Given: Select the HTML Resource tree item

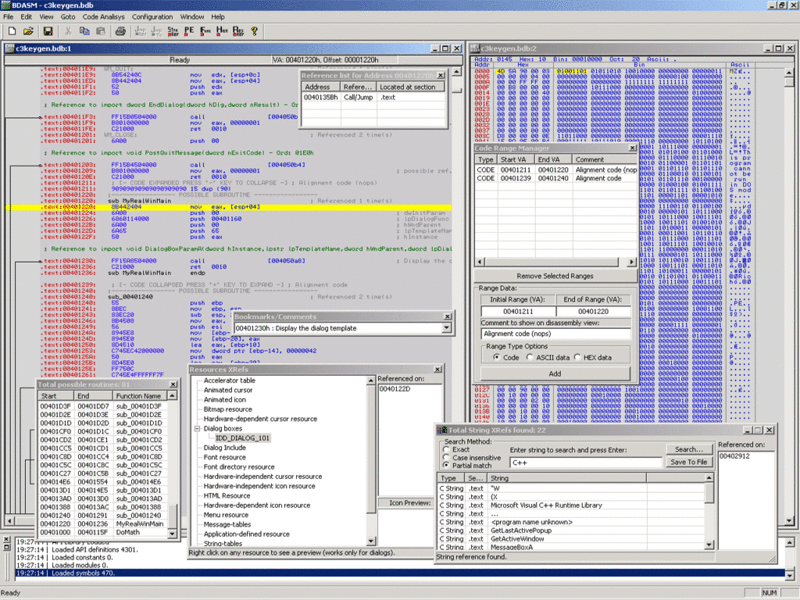Looking at the screenshot, I should [227, 495].
